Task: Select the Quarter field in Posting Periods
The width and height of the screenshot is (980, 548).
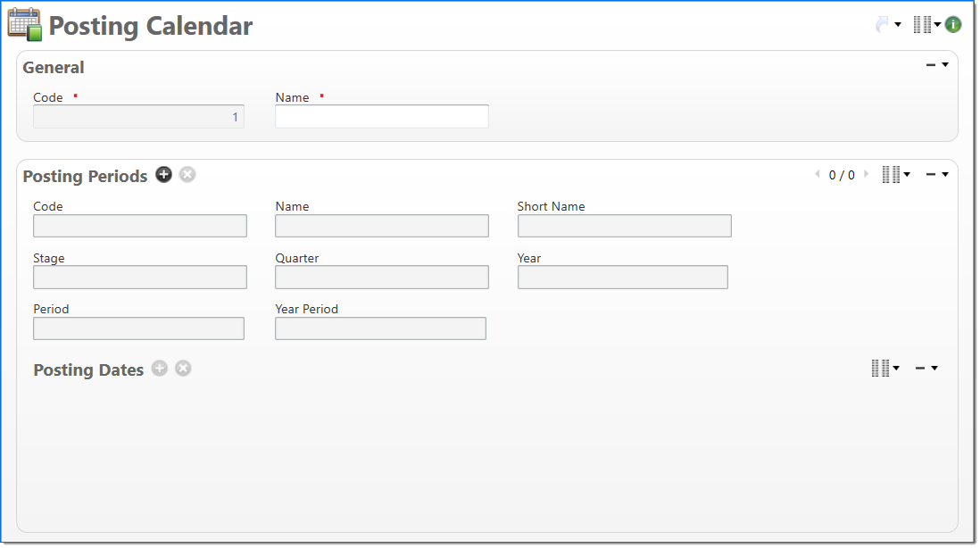Action: [381, 278]
